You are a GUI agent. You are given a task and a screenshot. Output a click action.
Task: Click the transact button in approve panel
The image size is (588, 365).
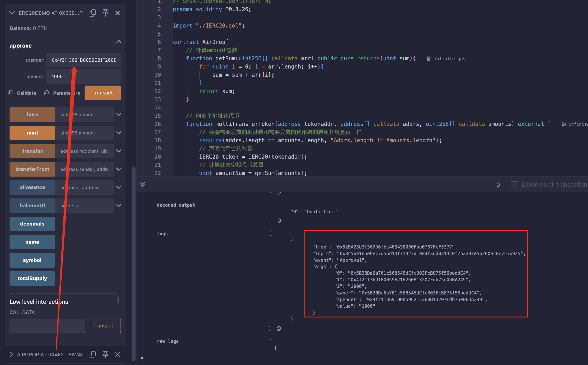tap(103, 93)
